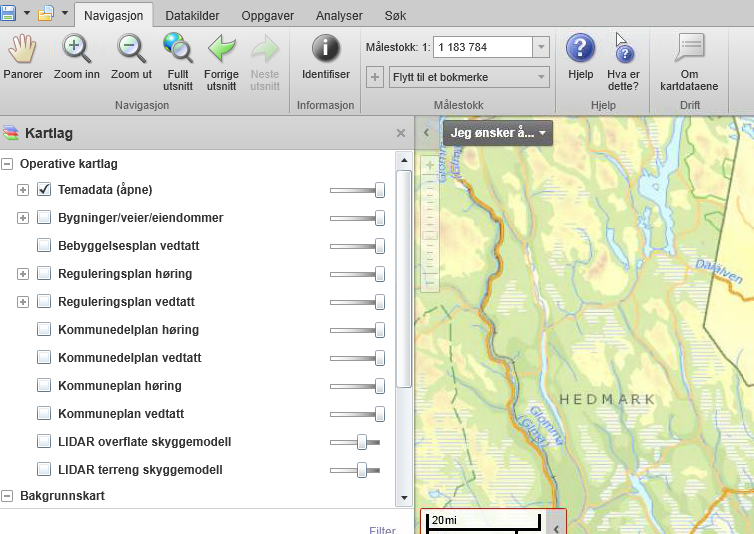
Task: Adjust the LIDAR overflate skyggemodell opacity slider
Action: click(362, 442)
